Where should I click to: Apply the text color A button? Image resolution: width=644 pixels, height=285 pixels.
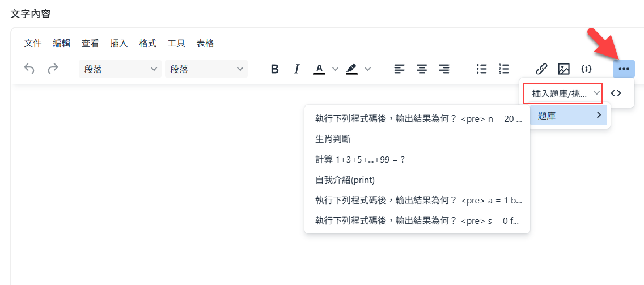[x=319, y=69]
